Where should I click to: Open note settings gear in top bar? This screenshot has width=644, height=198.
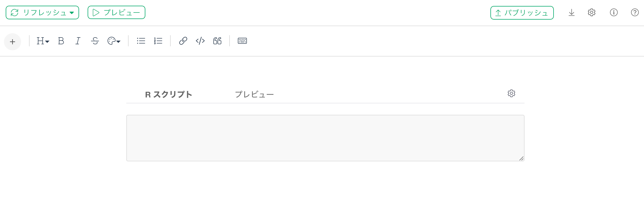[x=592, y=12]
